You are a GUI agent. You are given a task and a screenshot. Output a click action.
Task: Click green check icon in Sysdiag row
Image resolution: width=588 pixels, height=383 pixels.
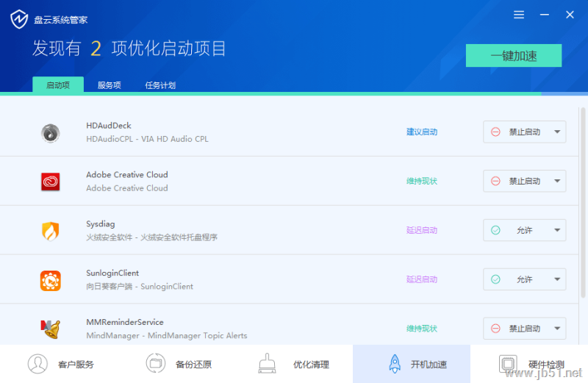point(495,230)
